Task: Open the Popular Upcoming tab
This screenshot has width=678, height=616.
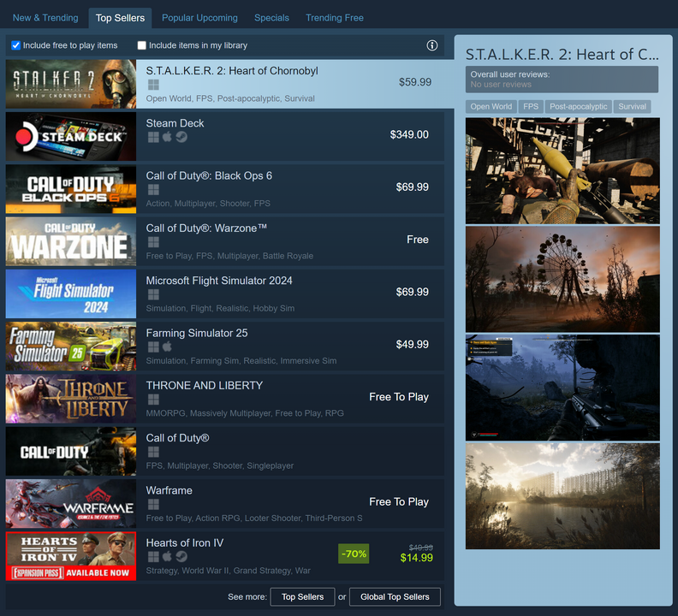Action: (199, 18)
